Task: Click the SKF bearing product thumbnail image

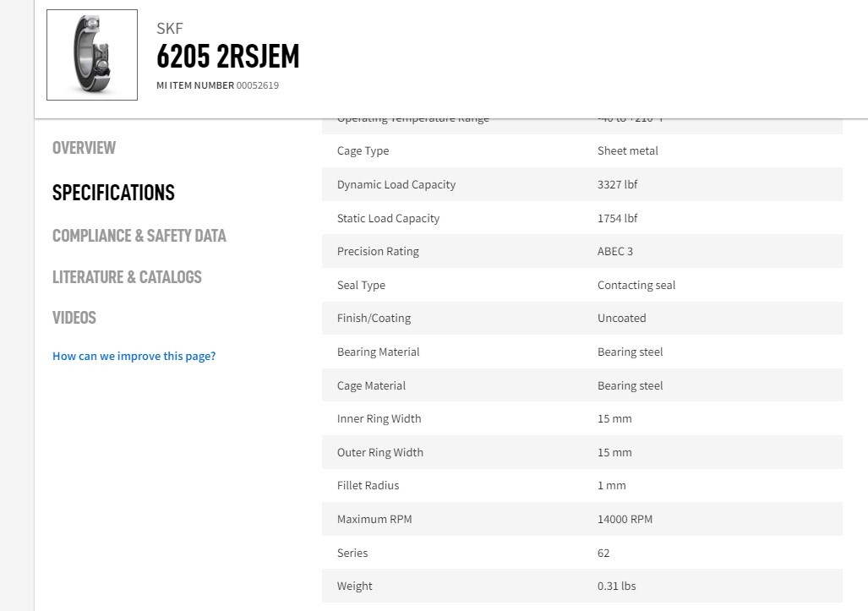Action: coord(92,55)
